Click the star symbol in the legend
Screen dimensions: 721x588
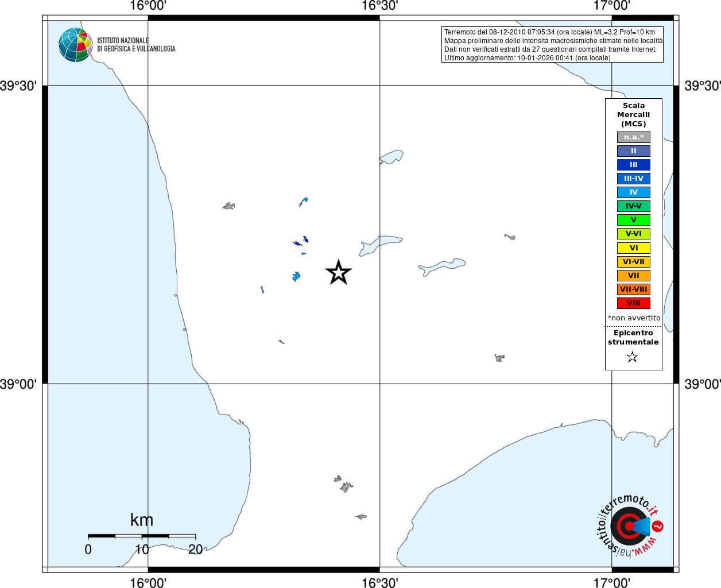[633, 357]
